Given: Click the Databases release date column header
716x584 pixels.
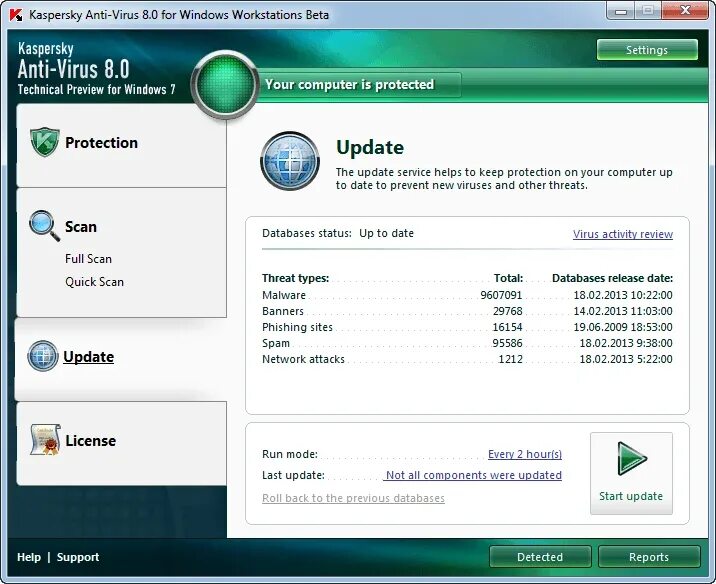Looking at the screenshot, I should pyautogui.click(x=612, y=278).
